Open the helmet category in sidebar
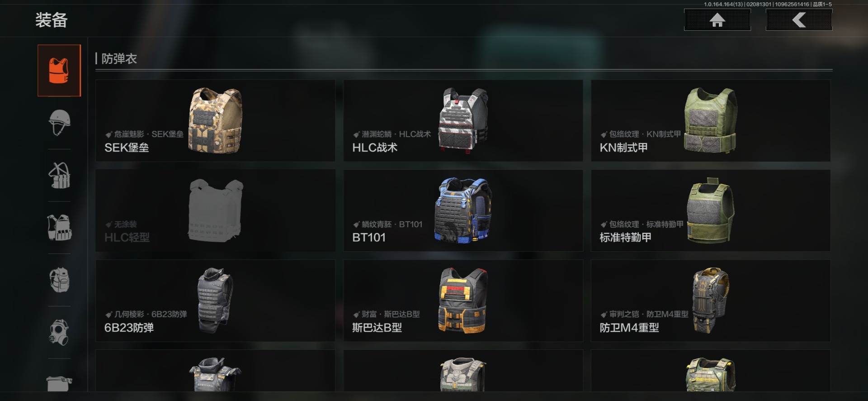868x401 pixels. click(59, 123)
